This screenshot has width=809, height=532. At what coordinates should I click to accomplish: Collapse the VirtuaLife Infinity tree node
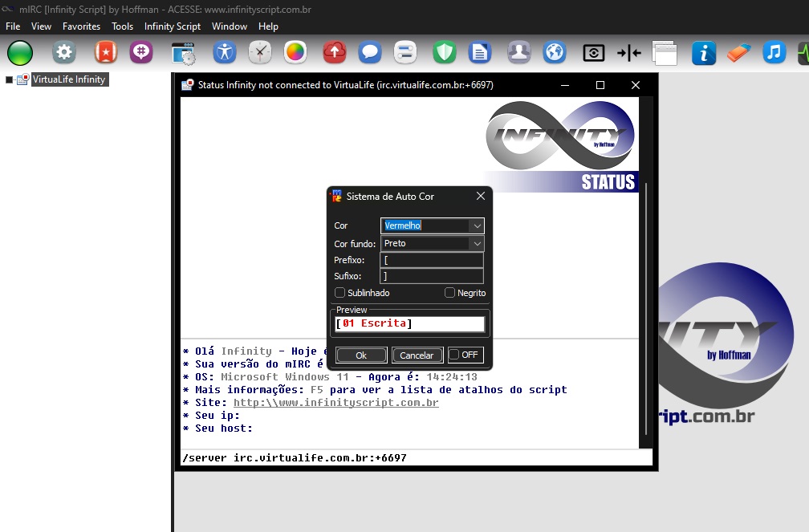click(x=10, y=79)
